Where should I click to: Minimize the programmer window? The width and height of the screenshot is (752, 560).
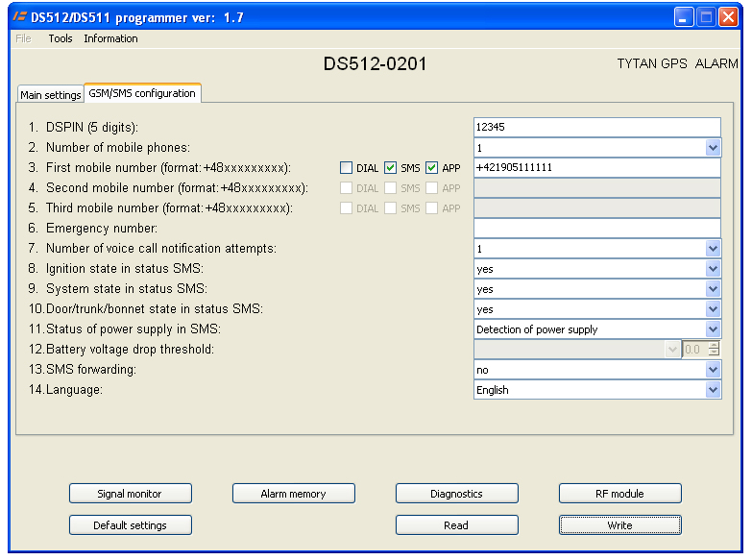(x=684, y=17)
